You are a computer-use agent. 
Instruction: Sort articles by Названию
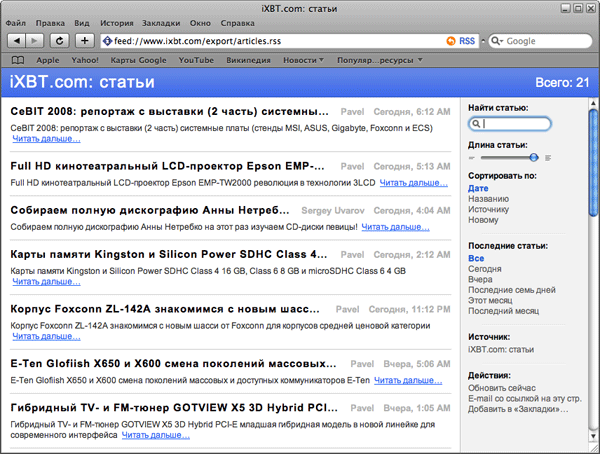coord(489,199)
